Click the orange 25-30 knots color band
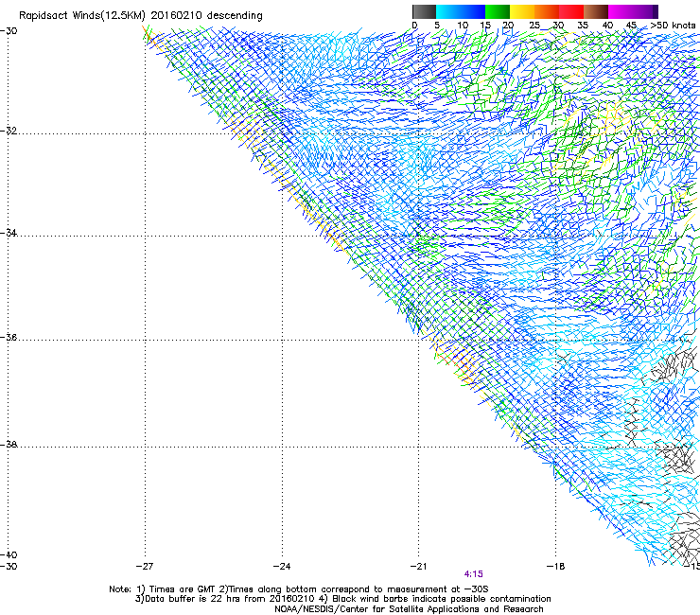 coord(547,11)
